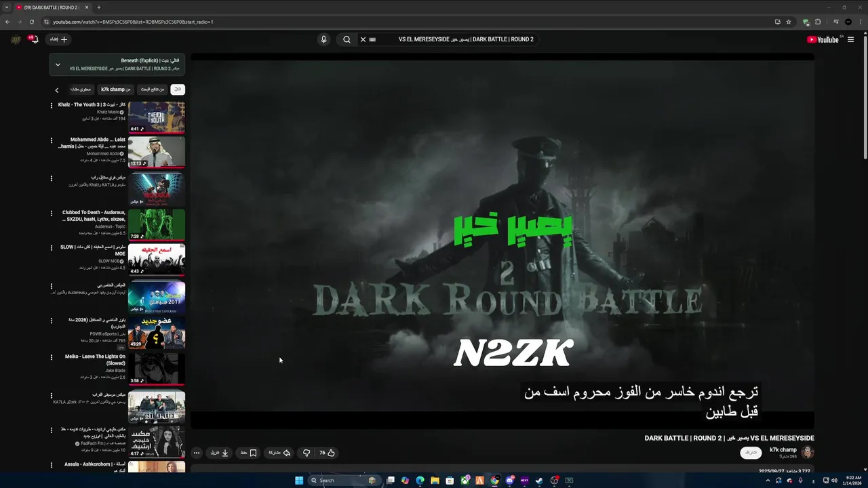868x488 pixels.
Task: Open k7k champ channel avatar
Action: click(x=807, y=453)
